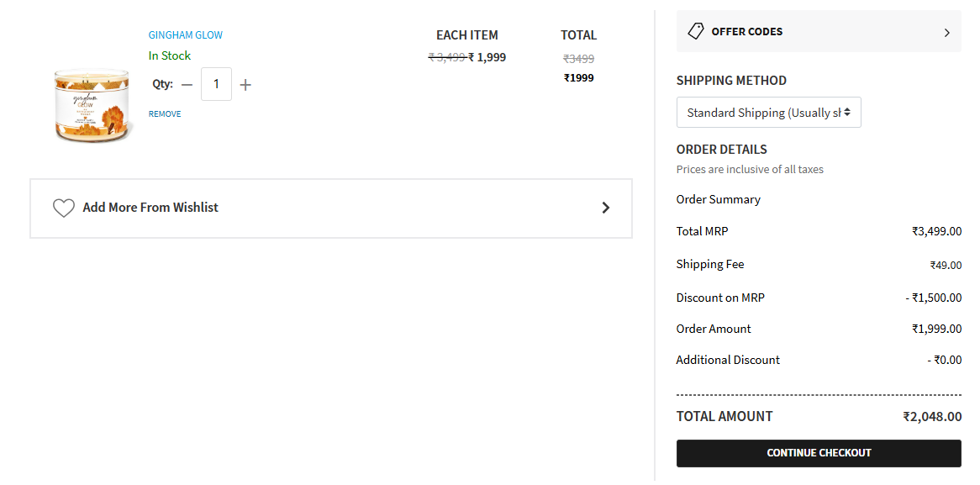Open the Gingham Glow candle thumbnail
Screen dimensions: 980x485
point(94,105)
